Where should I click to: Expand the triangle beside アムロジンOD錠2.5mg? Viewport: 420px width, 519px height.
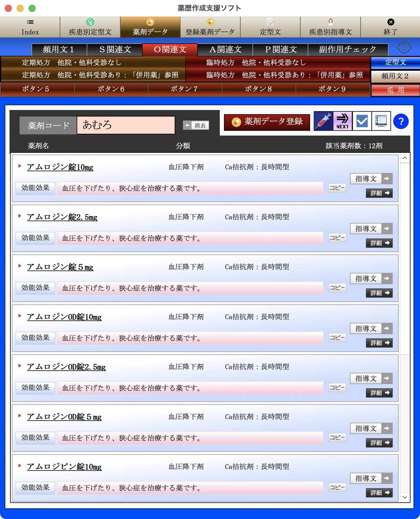point(20,366)
